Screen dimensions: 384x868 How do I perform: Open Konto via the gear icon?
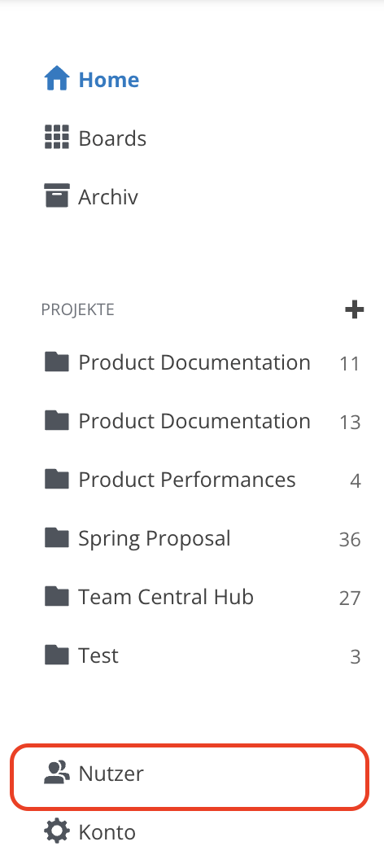(x=56, y=831)
